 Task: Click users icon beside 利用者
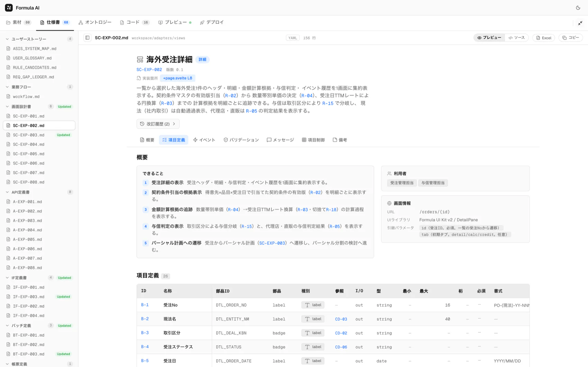(389, 173)
